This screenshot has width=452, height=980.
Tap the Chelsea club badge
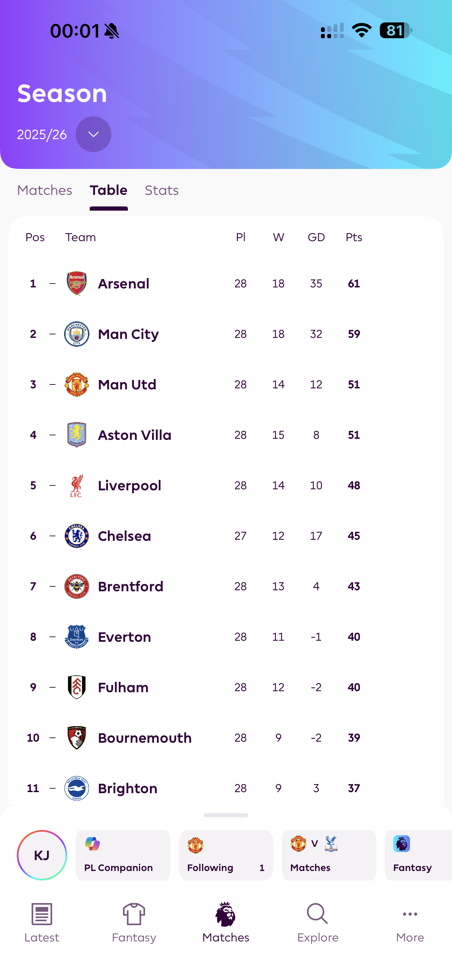[76, 536]
